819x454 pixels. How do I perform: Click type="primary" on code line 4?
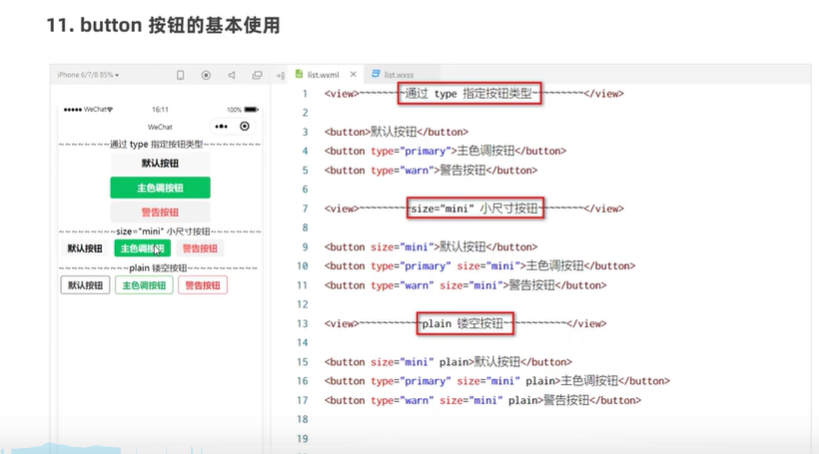pyautogui.click(x=411, y=151)
